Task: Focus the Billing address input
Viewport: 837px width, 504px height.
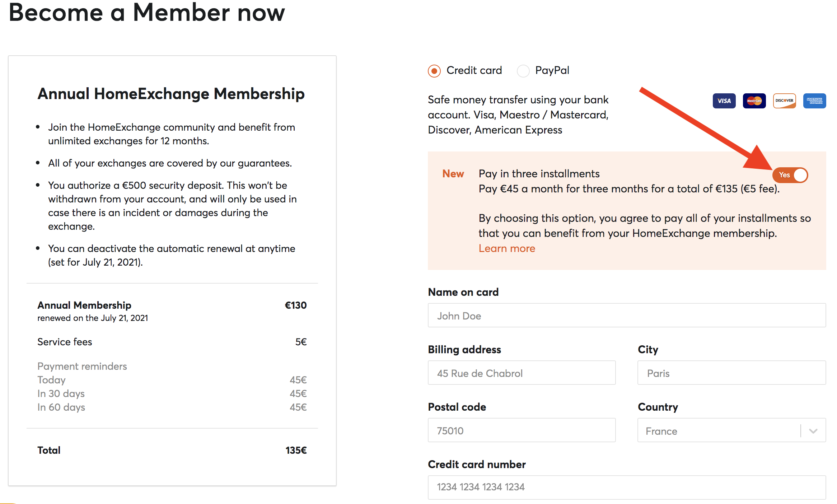Action: [x=522, y=373]
